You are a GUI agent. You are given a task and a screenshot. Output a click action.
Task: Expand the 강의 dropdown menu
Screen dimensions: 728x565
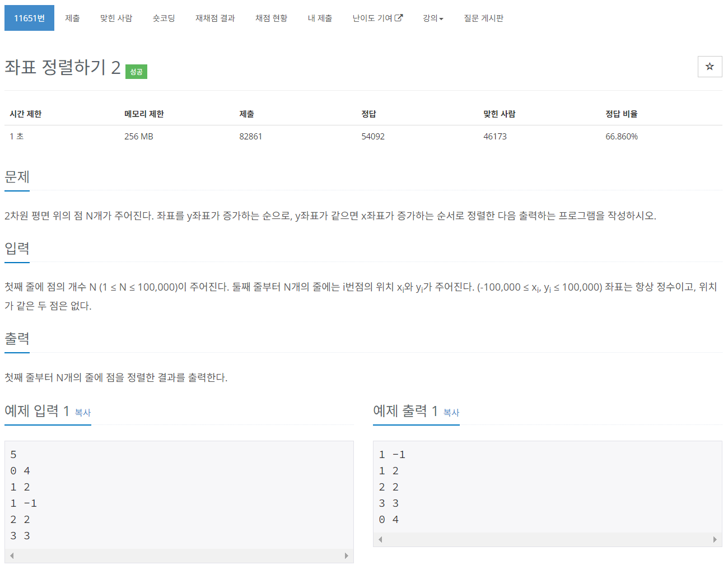433,18
